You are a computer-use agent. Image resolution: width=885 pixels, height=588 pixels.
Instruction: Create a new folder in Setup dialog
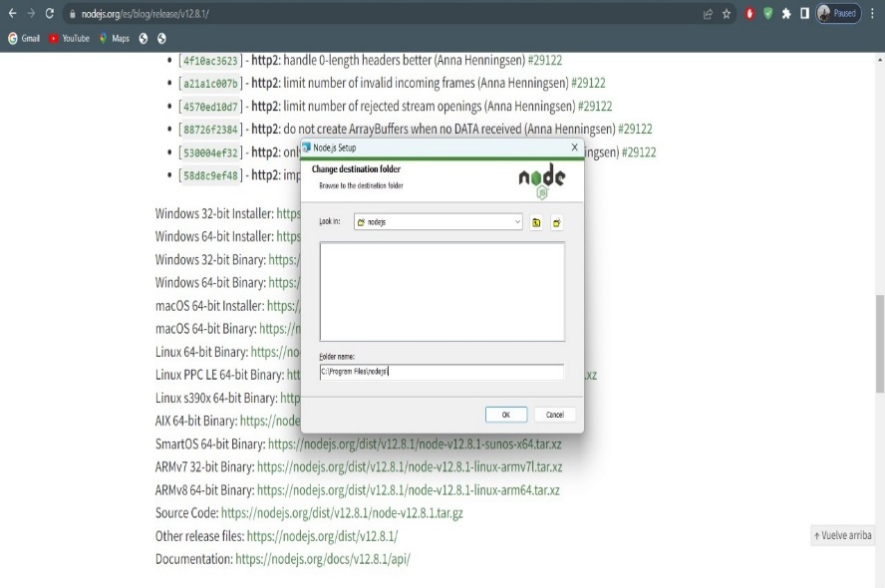557,223
